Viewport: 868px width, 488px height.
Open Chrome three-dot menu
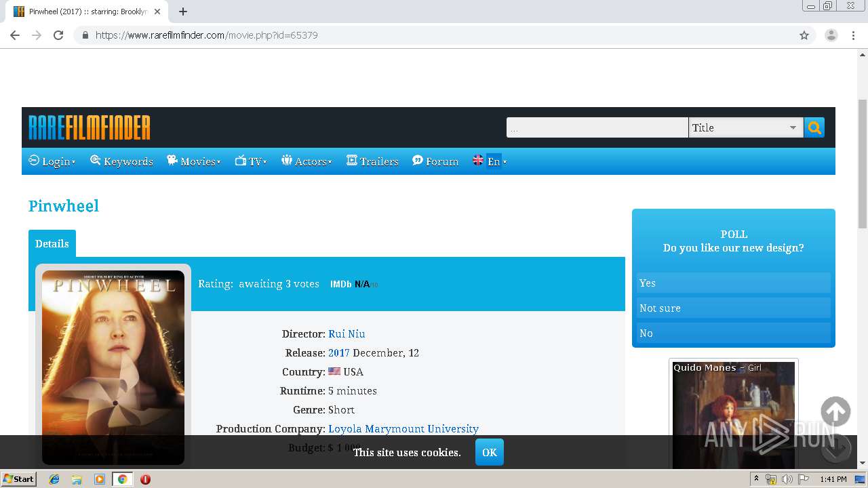point(854,35)
